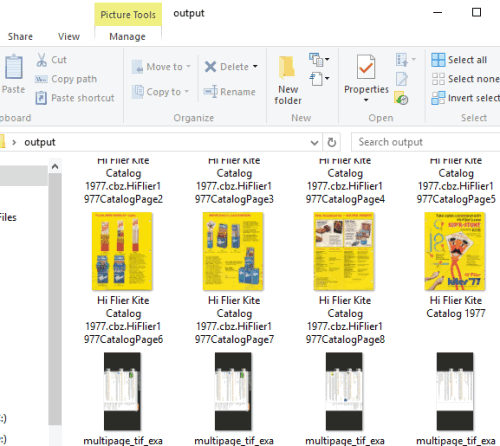Click the Search output field
Screen dimensions: 500x446
click(x=426, y=142)
